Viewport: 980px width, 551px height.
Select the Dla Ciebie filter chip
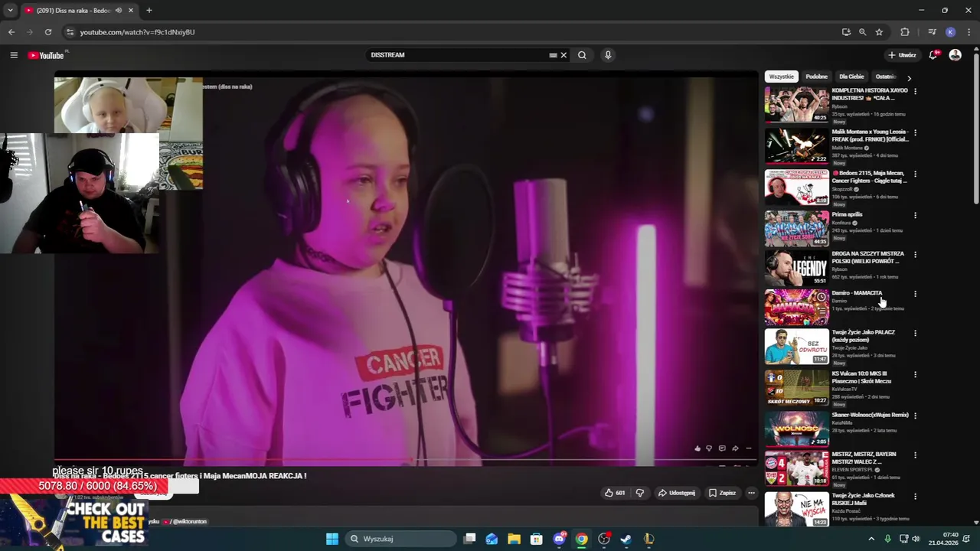point(851,77)
